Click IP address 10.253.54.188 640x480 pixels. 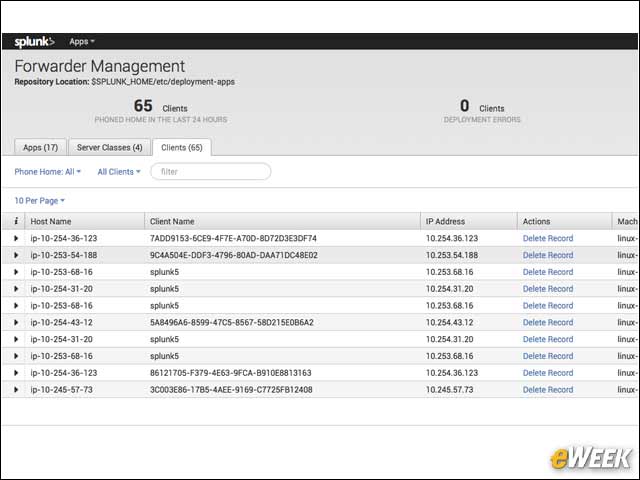click(x=452, y=255)
